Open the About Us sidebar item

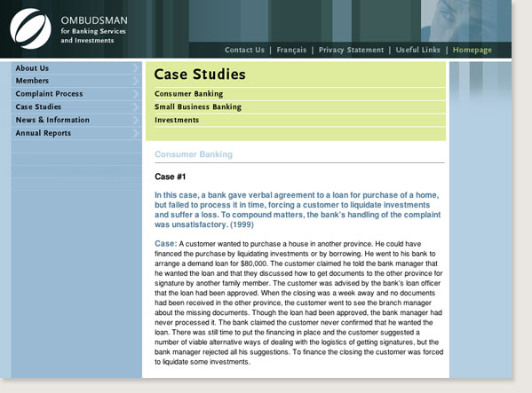coord(32,68)
